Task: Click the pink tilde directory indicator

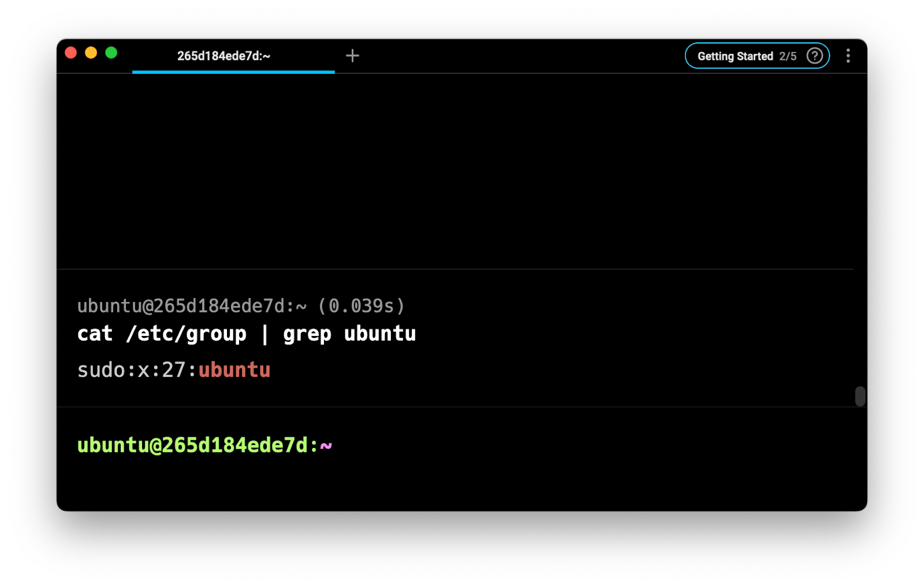Action: (x=326, y=446)
